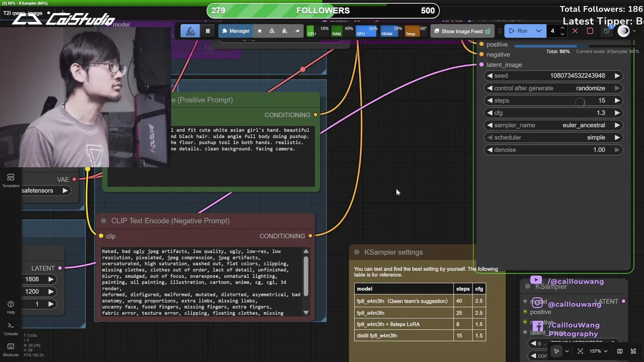Open the queue history clock icon

pos(607,31)
